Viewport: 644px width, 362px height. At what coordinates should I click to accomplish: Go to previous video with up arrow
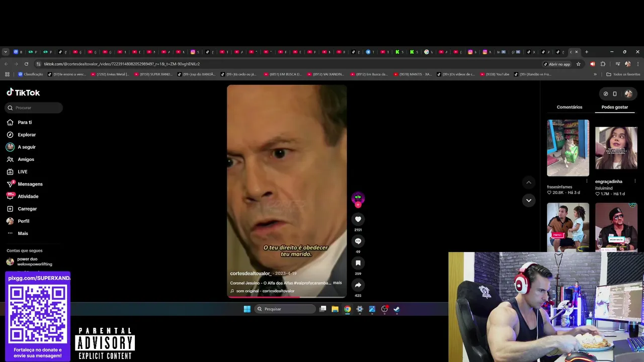[x=528, y=182]
